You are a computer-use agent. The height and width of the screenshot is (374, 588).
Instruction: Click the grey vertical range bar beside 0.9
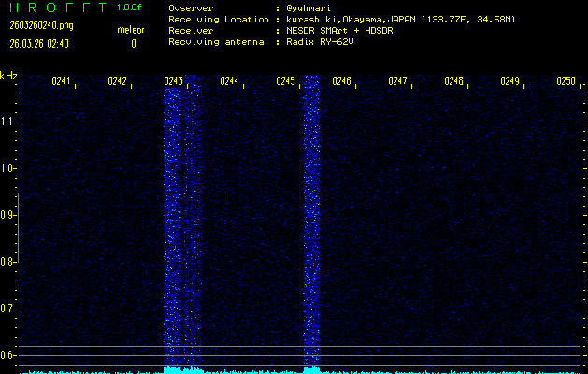(18, 227)
